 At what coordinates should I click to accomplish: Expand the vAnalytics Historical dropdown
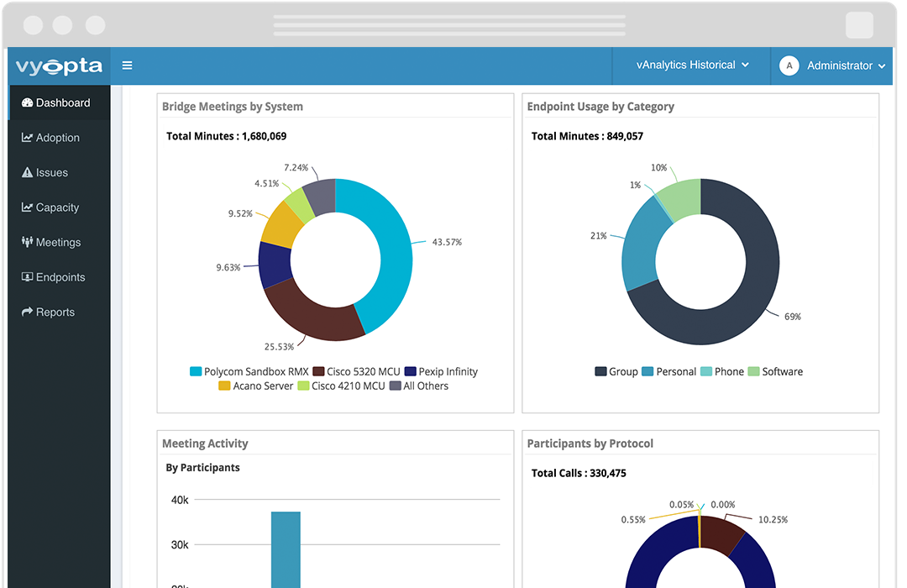(x=692, y=66)
